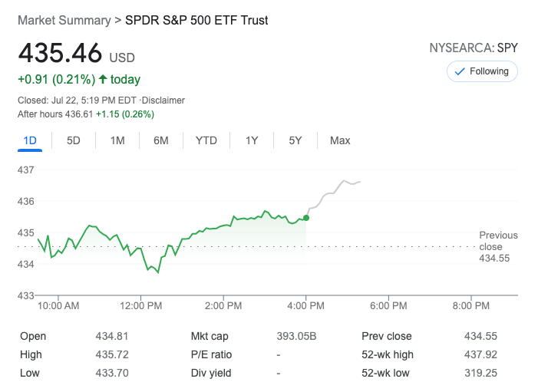Select the Max range tab

click(340, 140)
